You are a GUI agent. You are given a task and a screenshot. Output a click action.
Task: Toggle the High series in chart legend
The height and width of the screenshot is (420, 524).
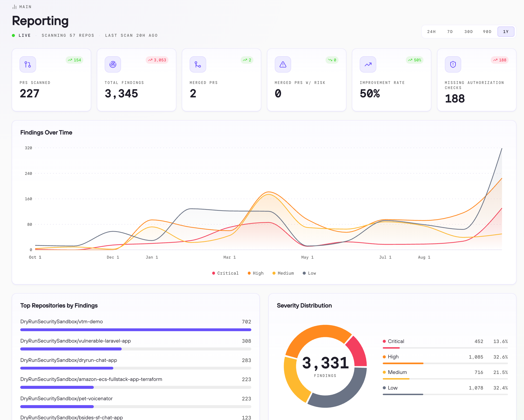256,273
